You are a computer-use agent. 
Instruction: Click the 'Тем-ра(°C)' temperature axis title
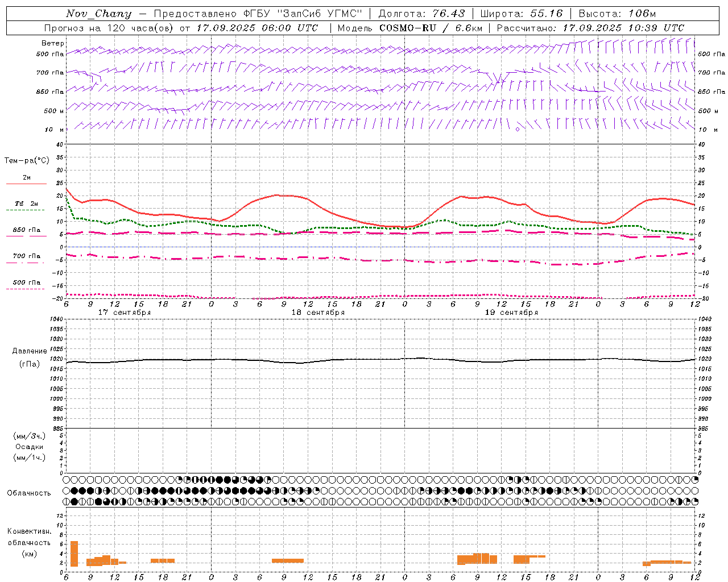pos(27,161)
